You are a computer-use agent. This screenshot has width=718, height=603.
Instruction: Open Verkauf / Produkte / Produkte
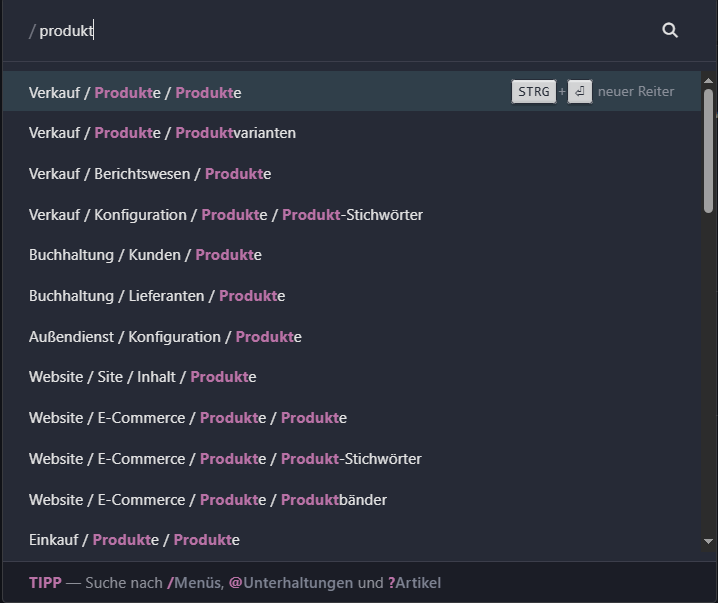coord(135,92)
